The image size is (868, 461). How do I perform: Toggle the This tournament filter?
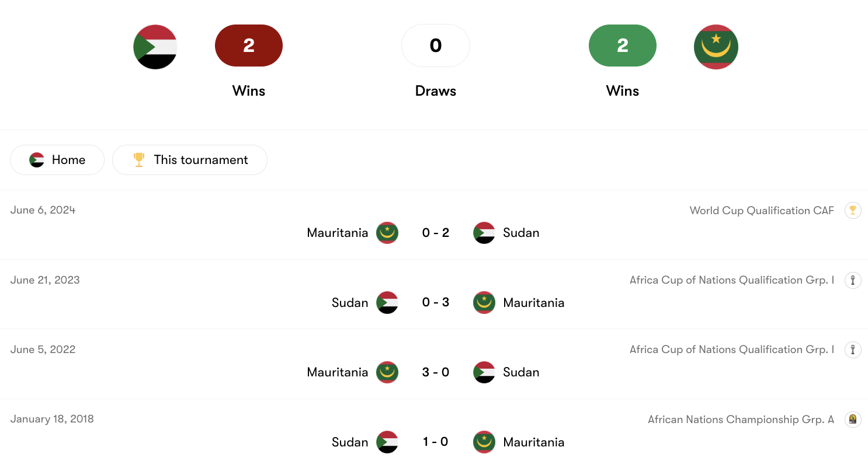click(190, 160)
